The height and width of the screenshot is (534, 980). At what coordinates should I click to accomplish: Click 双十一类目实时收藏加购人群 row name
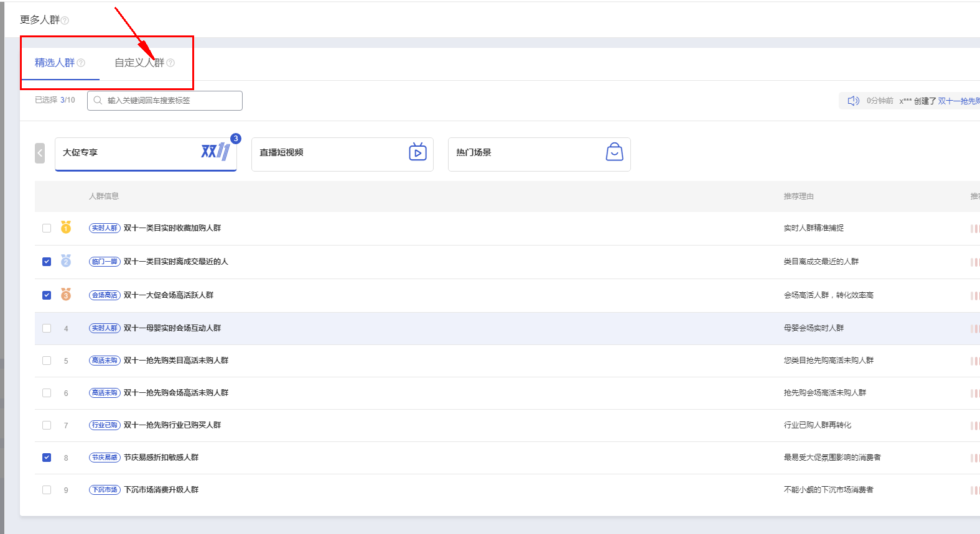(x=172, y=228)
